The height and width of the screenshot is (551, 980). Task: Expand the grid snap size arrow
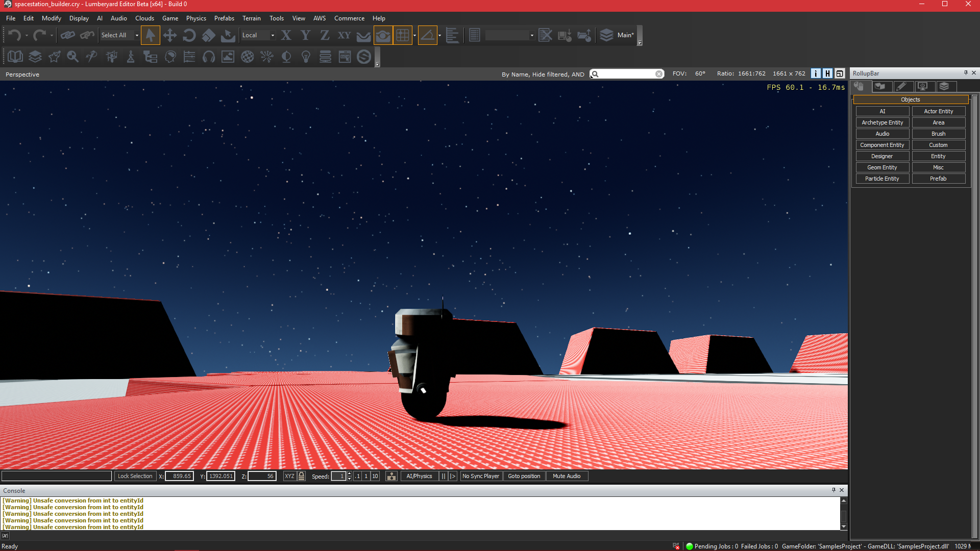click(414, 35)
